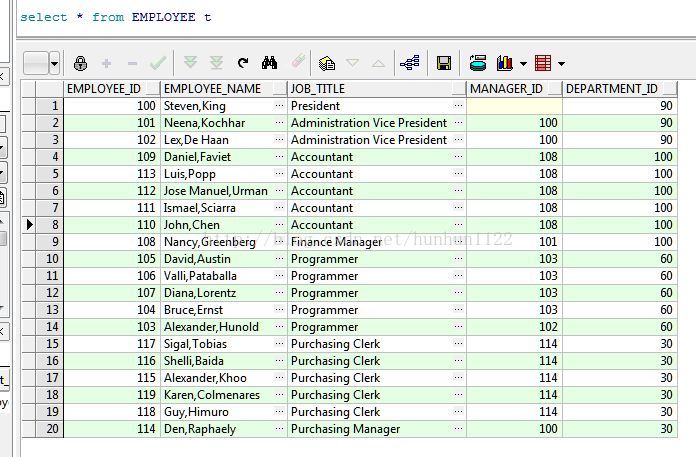Click the eraser clear record icon
This screenshot has height=457, width=696.
tap(298, 61)
